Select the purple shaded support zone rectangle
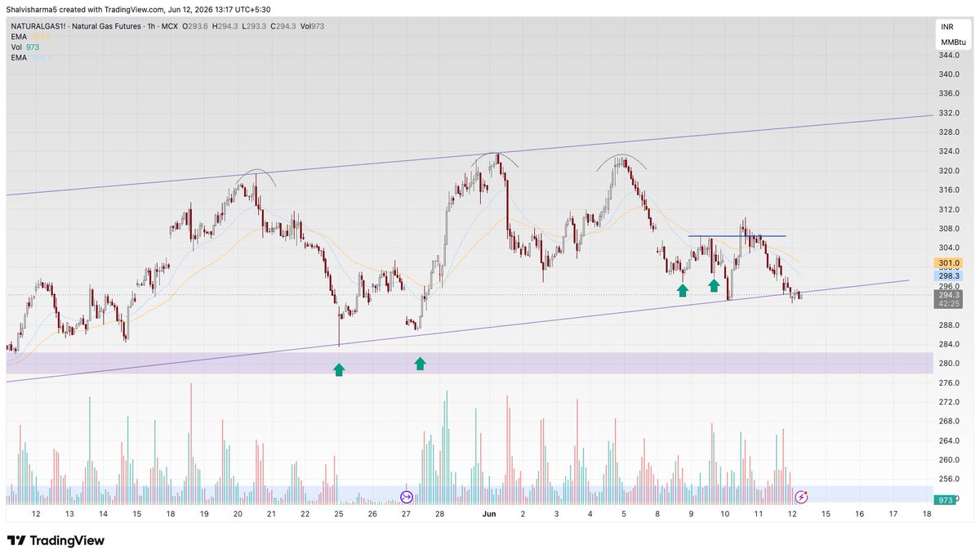Screen dimensions: 980x559 point(469,363)
